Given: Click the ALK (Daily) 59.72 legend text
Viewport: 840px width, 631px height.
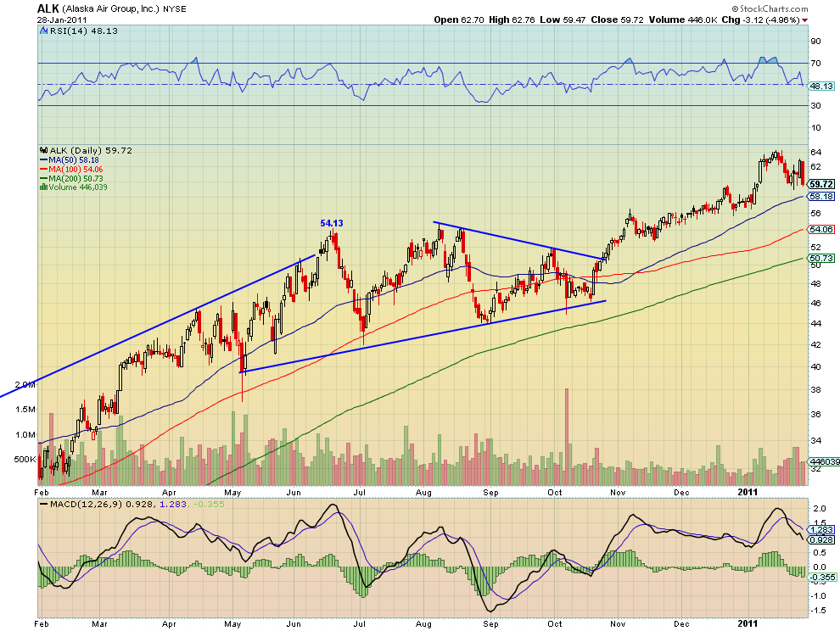Looking at the screenshot, I should (x=91, y=150).
